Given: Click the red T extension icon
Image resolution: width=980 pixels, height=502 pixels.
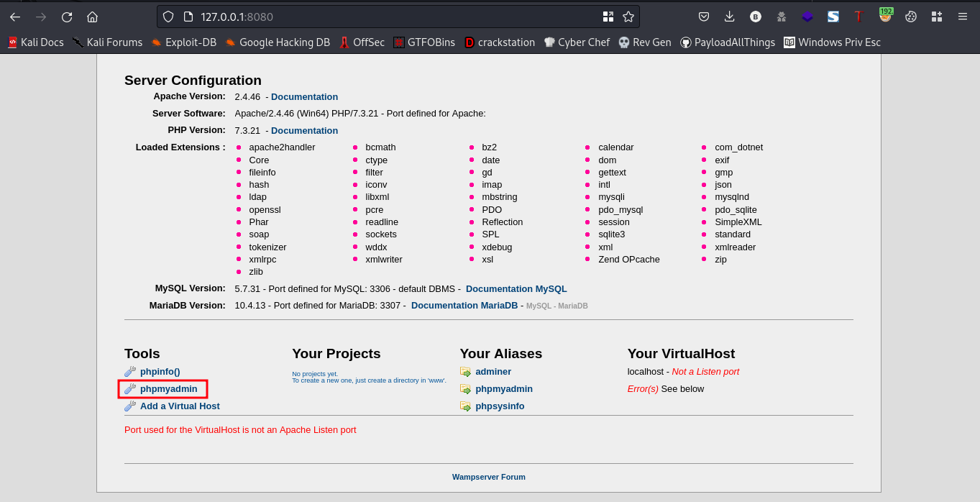Looking at the screenshot, I should [x=858, y=17].
